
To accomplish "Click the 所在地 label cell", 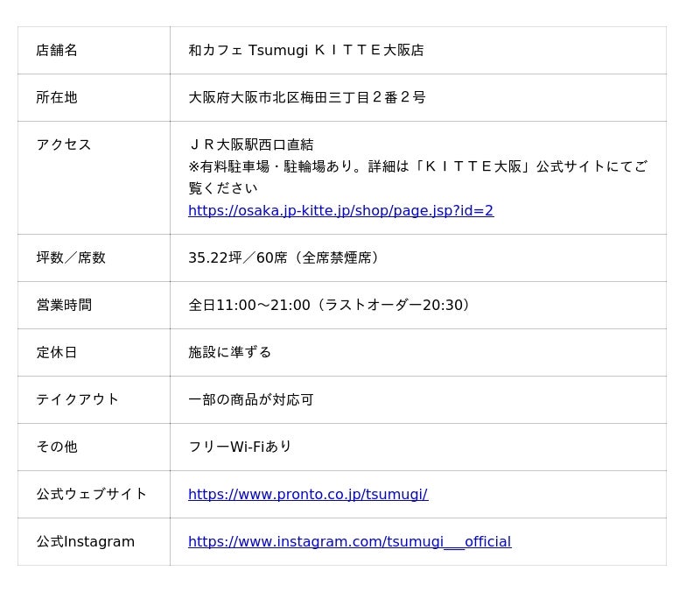I will pyautogui.click(x=57, y=98).
